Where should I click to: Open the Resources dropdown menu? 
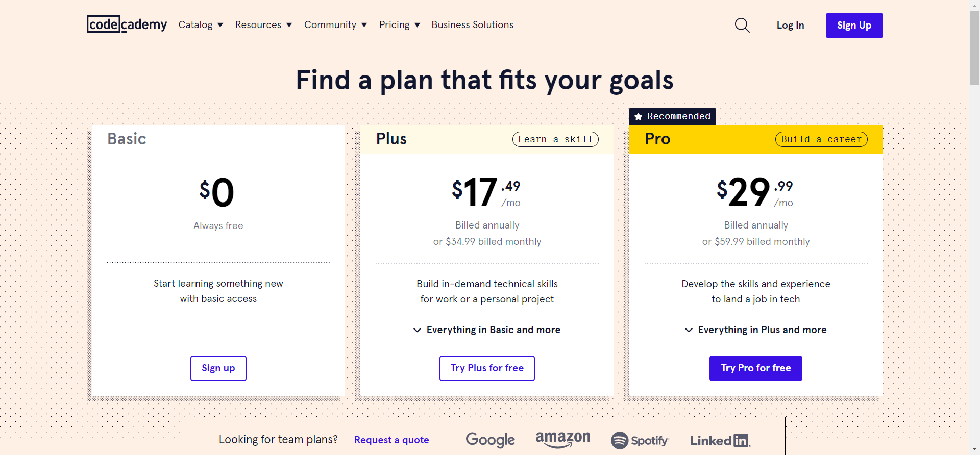point(263,25)
